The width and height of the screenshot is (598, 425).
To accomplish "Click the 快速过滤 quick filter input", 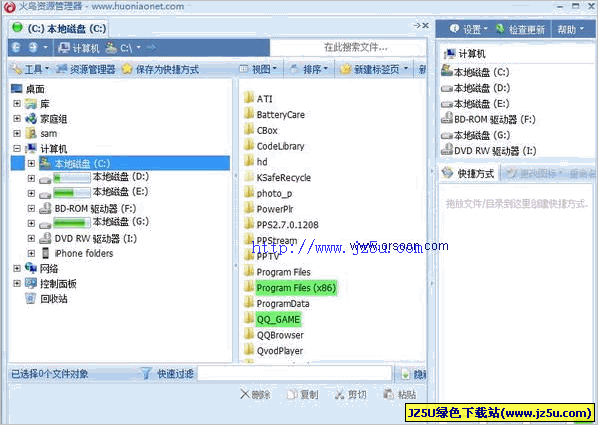I will click(x=294, y=373).
